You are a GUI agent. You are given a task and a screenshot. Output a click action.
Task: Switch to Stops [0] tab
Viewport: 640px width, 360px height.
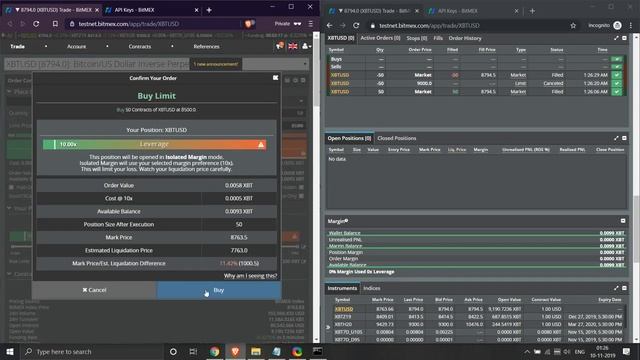(417, 38)
